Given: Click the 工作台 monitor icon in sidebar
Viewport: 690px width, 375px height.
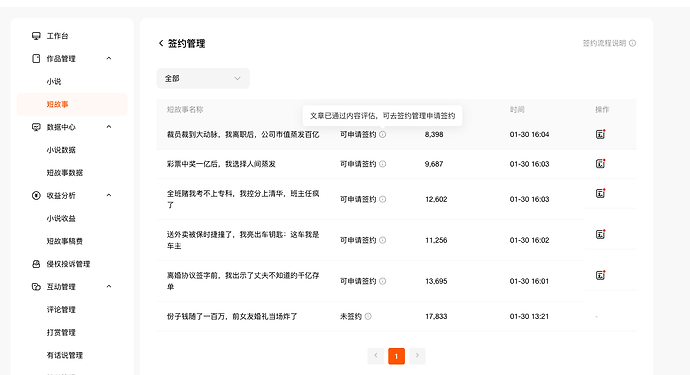Looking at the screenshot, I should tap(36, 36).
